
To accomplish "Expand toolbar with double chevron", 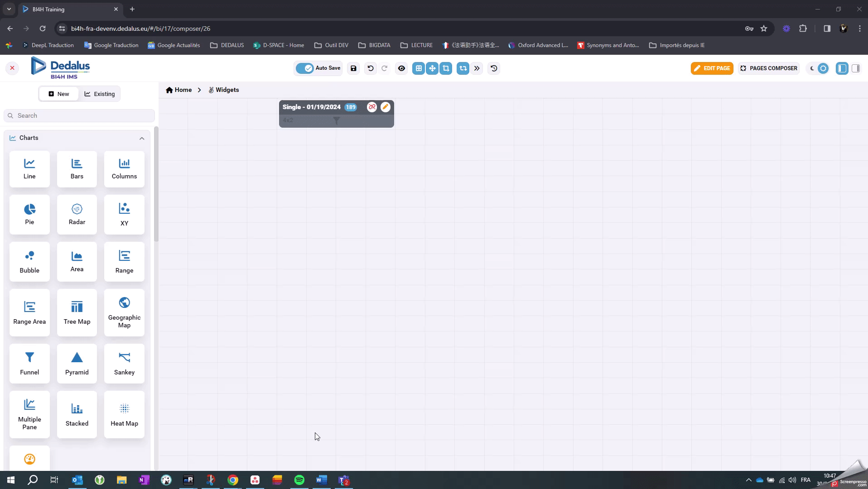I will [477, 68].
